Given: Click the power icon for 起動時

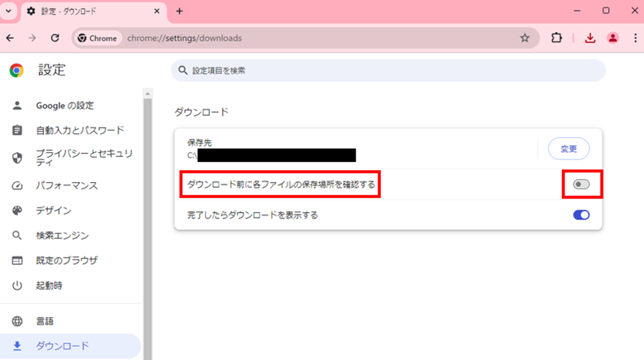Looking at the screenshot, I should (17, 286).
